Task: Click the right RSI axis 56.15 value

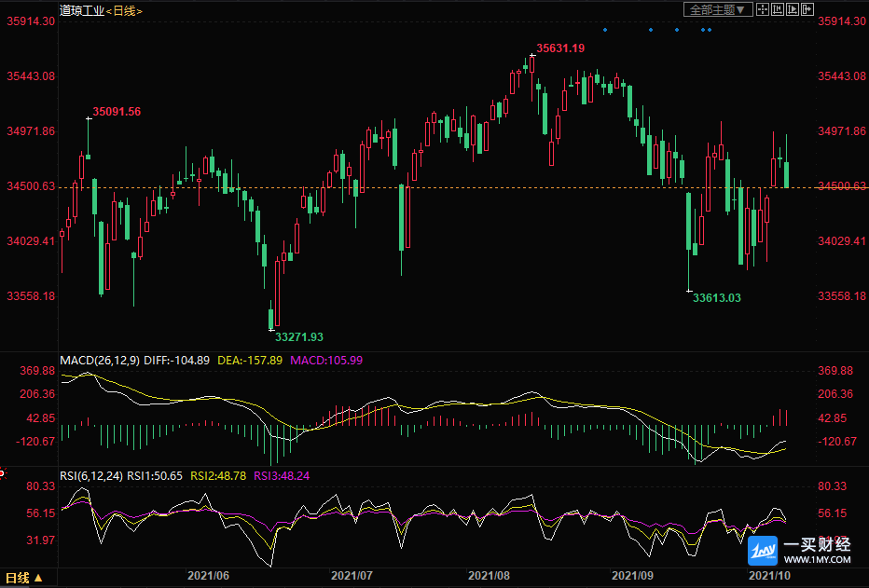Action: pyautogui.click(x=833, y=513)
